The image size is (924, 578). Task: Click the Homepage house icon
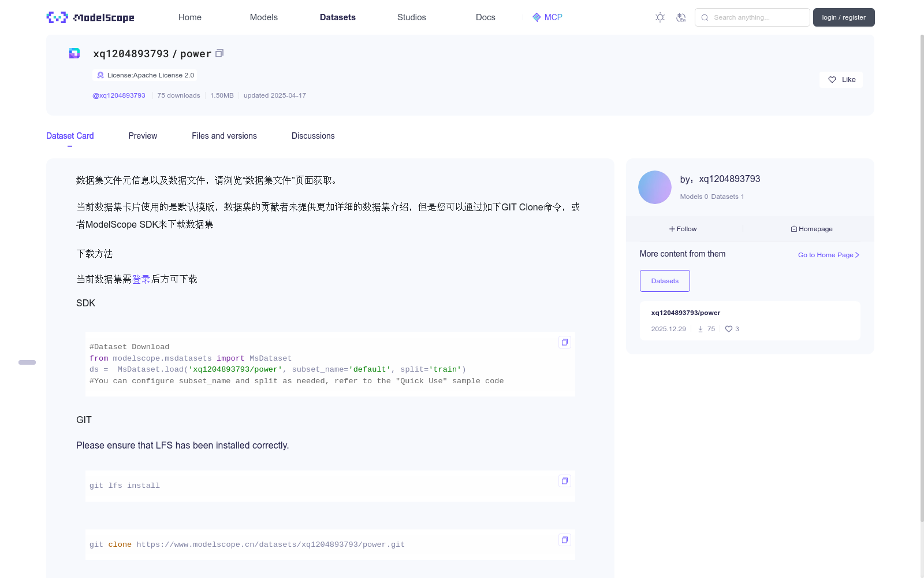pos(794,229)
